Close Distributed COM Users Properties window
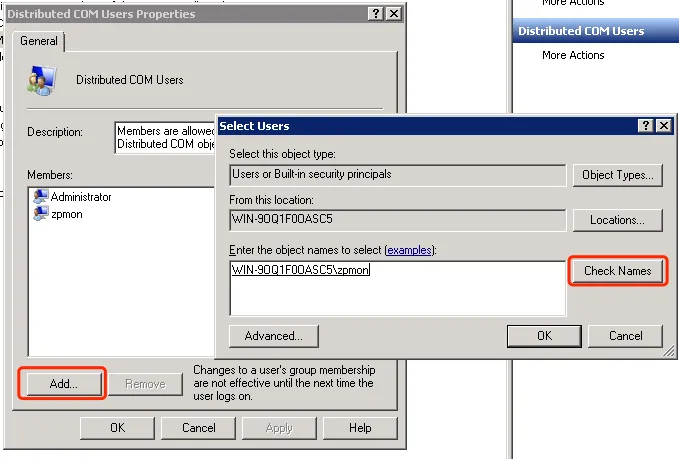Viewport: 679px width, 459px height. tap(394, 14)
